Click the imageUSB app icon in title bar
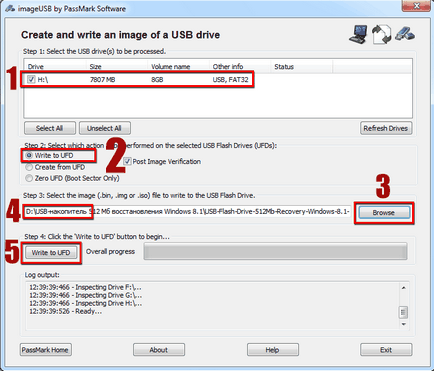Image resolution: width=434 pixels, height=371 pixels. [x=10, y=9]
